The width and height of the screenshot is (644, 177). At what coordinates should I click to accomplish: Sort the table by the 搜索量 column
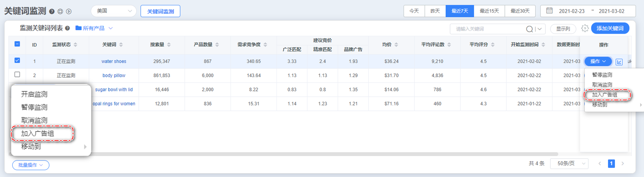pos(169,45)
